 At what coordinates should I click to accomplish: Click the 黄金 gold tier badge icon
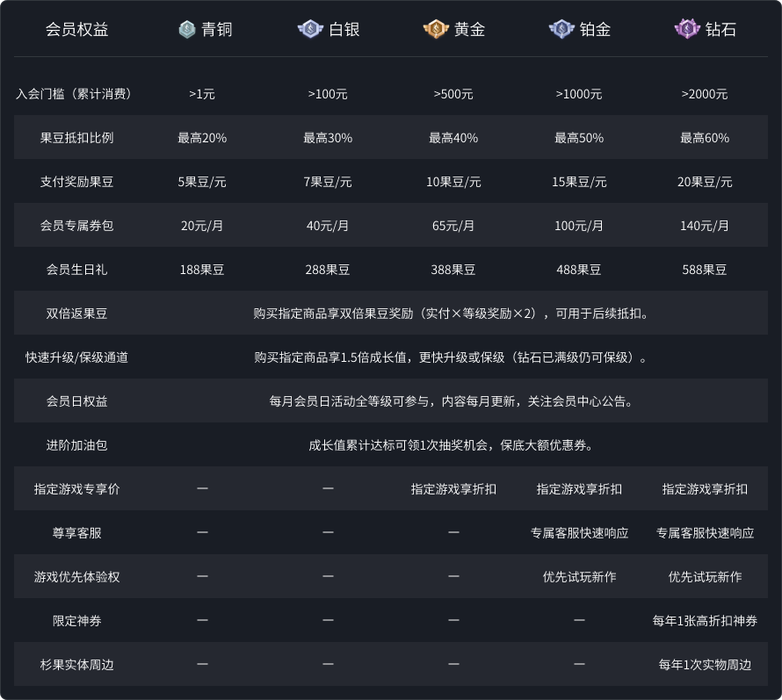436,29
